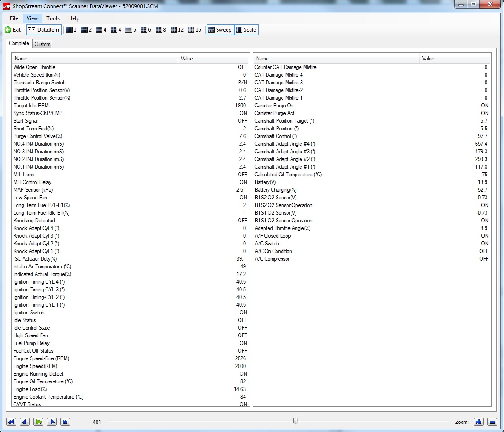Select the MIL Lamp row
The image size is (504, 432).
pos(130,175)
